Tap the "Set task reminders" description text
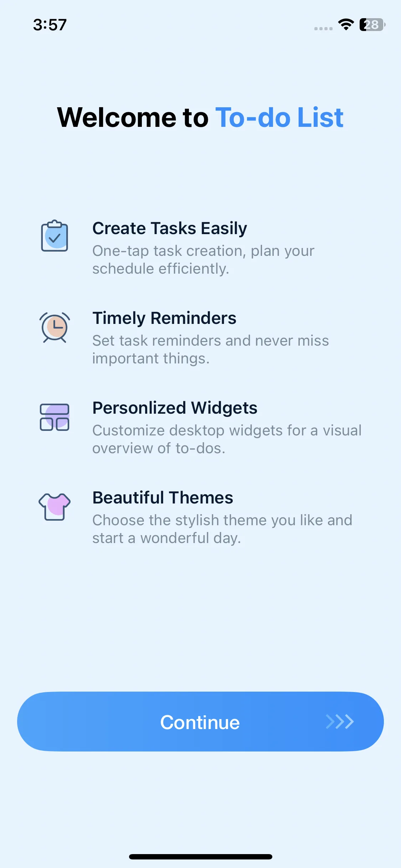Image resolution: width=401 pixels, height=868 pixels. coord(210,350)
